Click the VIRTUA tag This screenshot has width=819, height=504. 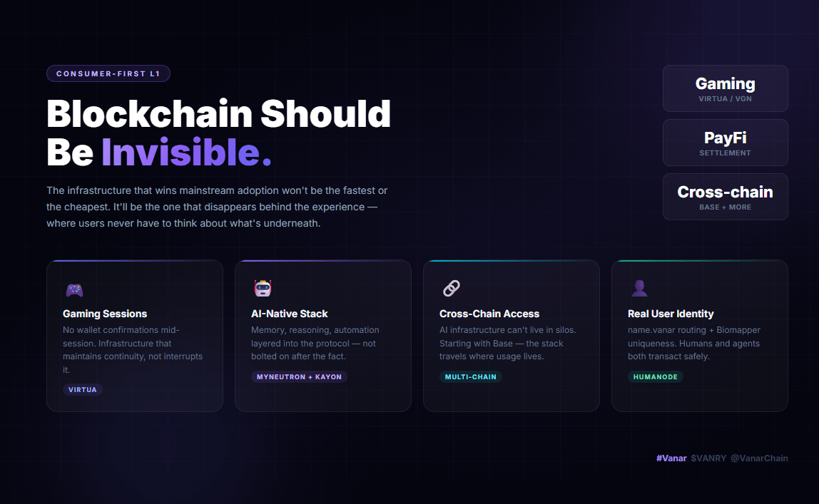pyautogui.click(x=83, y=390)
